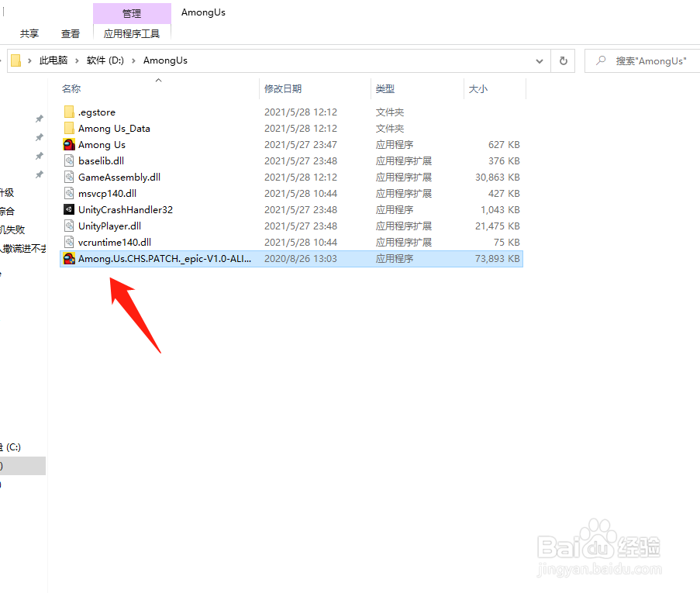
Task: Select the UnityCrashHandler32 file name
Action: click(126, 209)
